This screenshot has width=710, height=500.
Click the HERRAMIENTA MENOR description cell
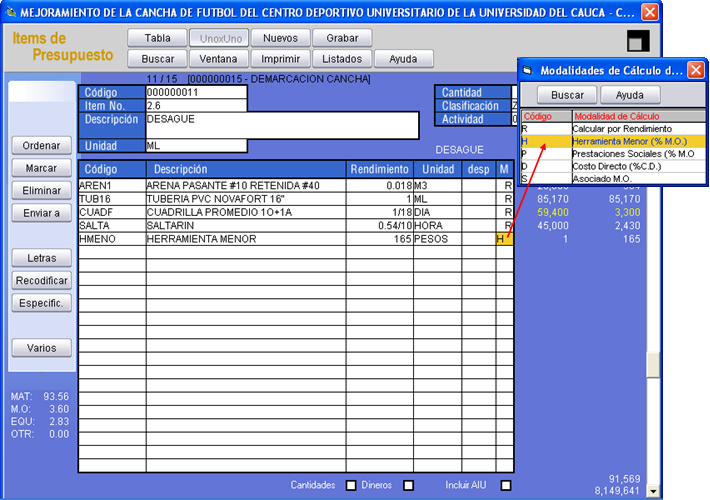click(246, 239)
